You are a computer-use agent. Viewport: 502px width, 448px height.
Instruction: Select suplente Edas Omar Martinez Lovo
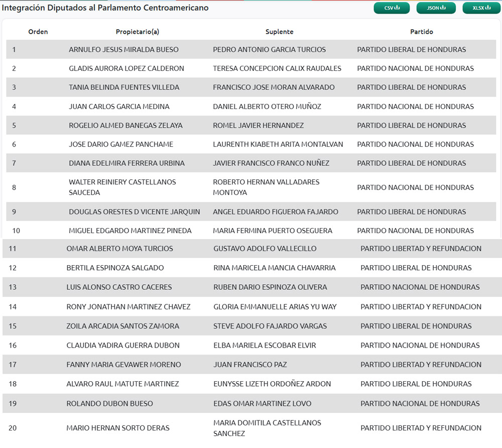262,404
